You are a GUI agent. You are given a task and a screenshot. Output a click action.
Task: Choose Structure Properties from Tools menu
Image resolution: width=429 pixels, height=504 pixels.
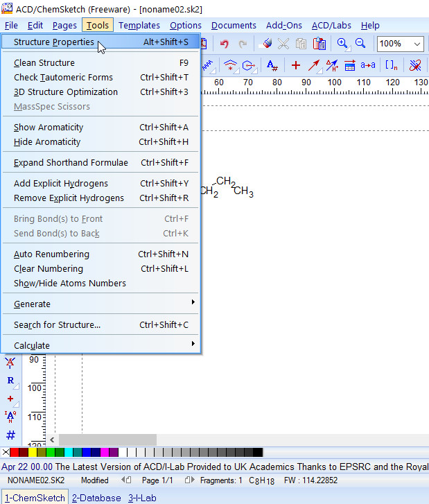100,42
